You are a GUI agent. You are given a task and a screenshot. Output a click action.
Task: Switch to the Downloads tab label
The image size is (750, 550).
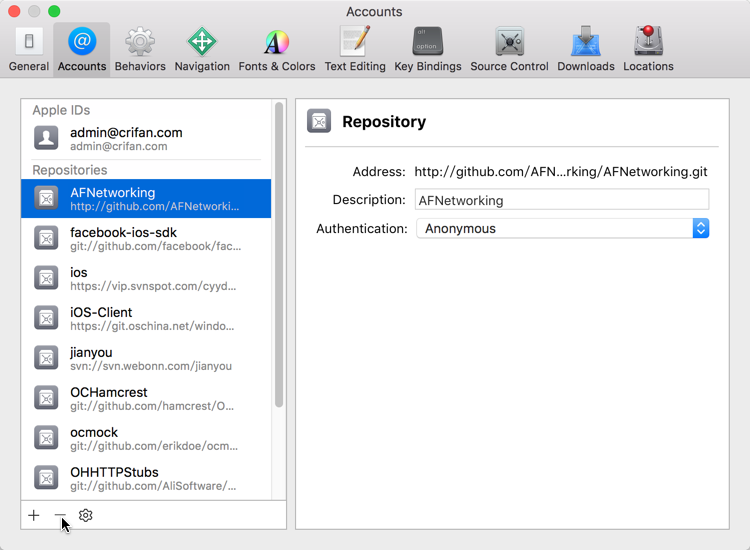[x=586, y=66]
